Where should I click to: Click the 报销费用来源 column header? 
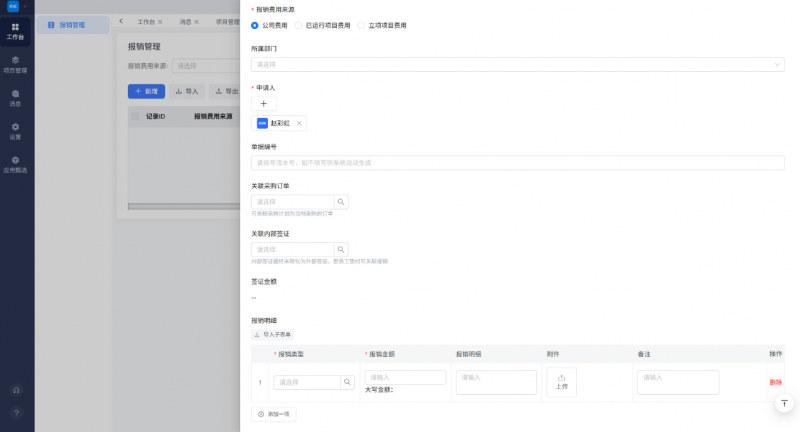pos(213,116)
